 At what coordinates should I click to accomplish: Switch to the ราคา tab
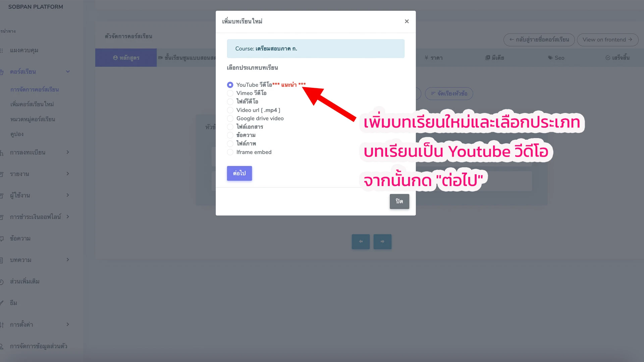point(433,58)
